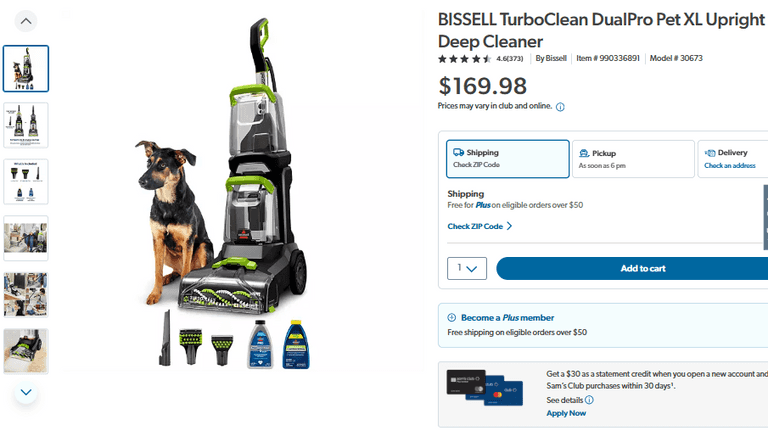Click the star rating icons
The width and height of the screenshot is (768, 430).
[x=464, y=59]
